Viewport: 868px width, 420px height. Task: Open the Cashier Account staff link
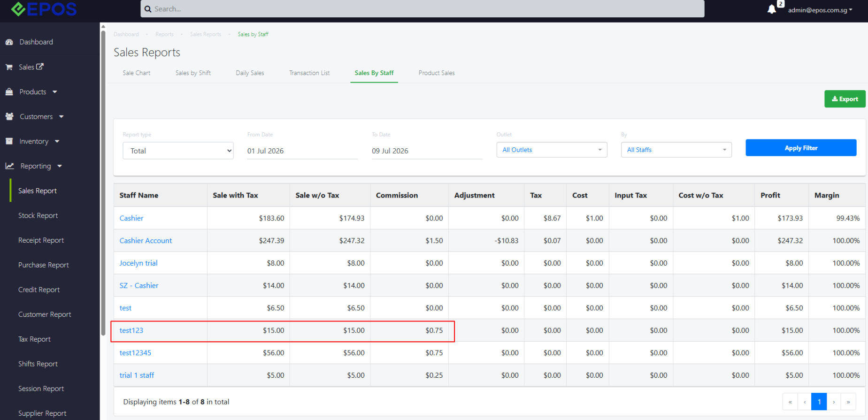(146, 241)
